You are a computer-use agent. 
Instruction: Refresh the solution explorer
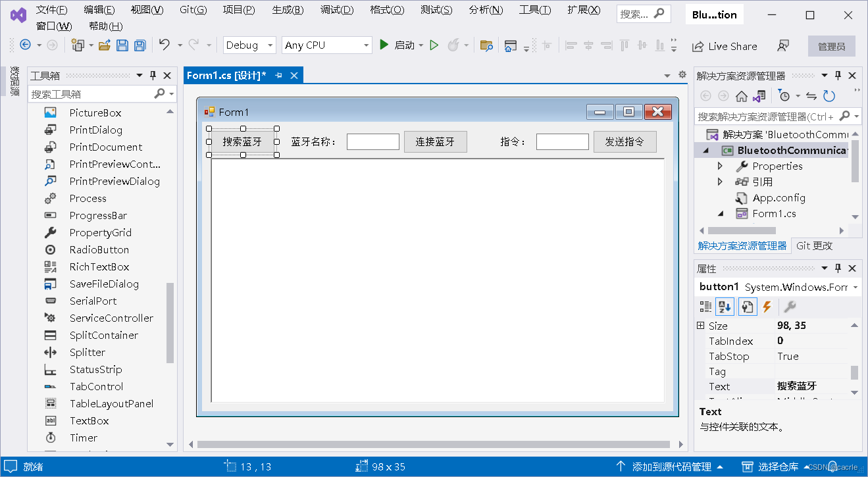[829, 96]
